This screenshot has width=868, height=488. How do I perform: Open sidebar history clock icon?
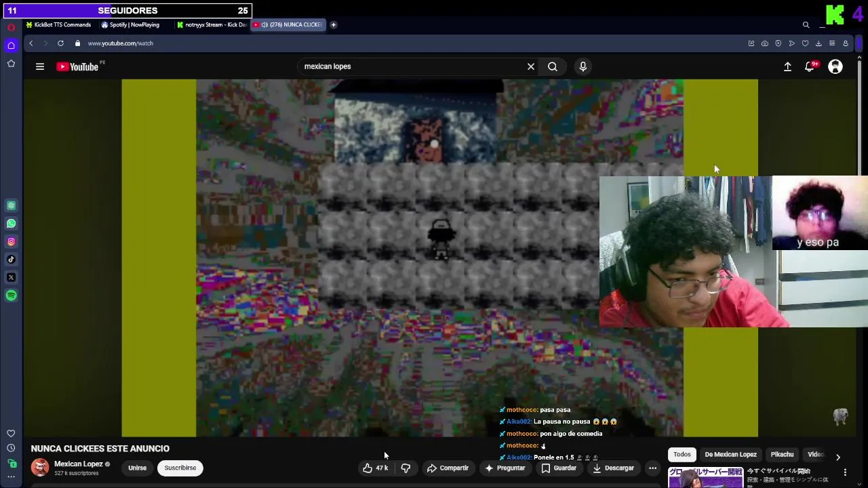11,448
